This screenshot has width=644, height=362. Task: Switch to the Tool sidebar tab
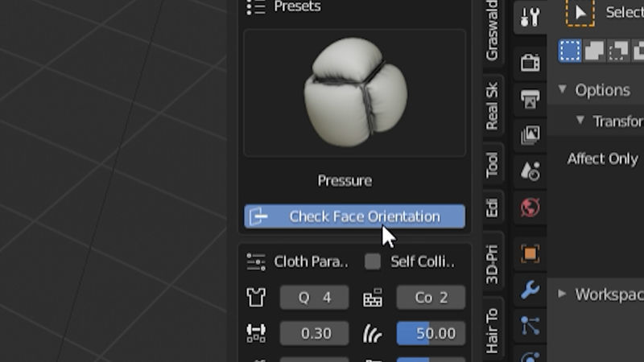coord(492,165)
